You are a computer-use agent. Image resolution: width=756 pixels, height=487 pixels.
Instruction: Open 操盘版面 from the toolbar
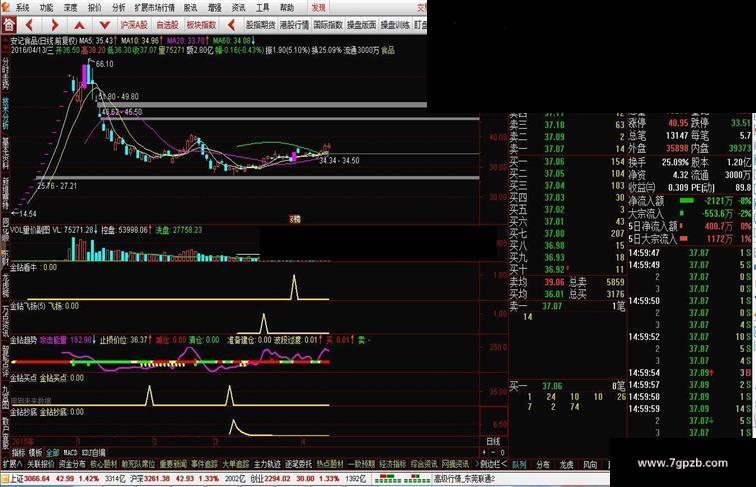(362, 25)
